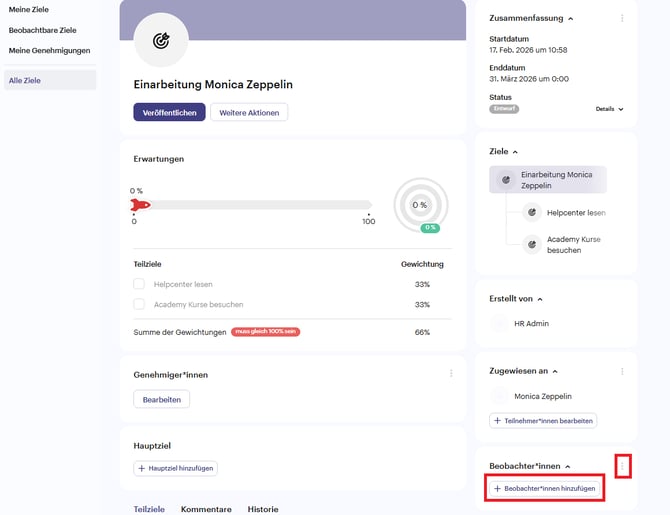Select Helpcenter lesen in the Ziele tree
670x515 pixels.
[x=576, y=212]
